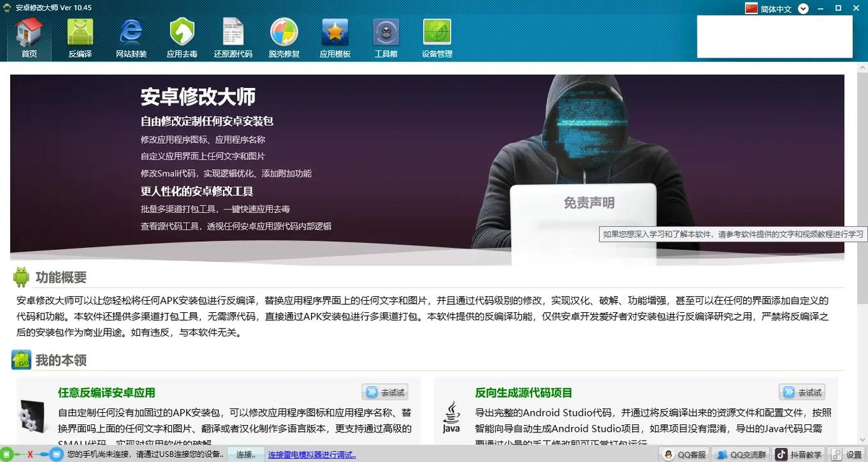Open the 反向生成源代码项目 heading

[x=523, y=393]
